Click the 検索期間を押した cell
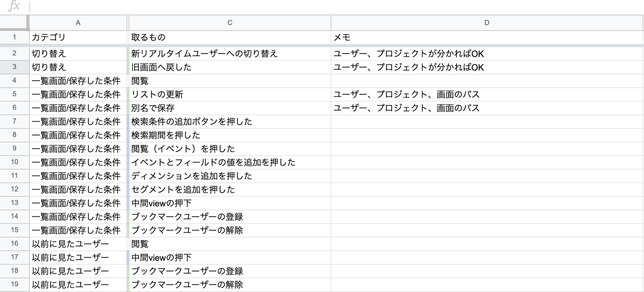 230,135
